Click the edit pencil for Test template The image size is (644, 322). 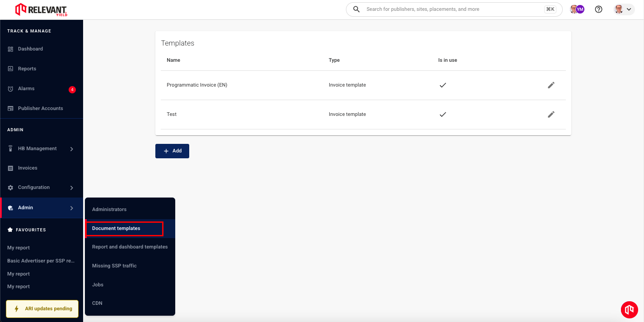(x=551, y=115)
